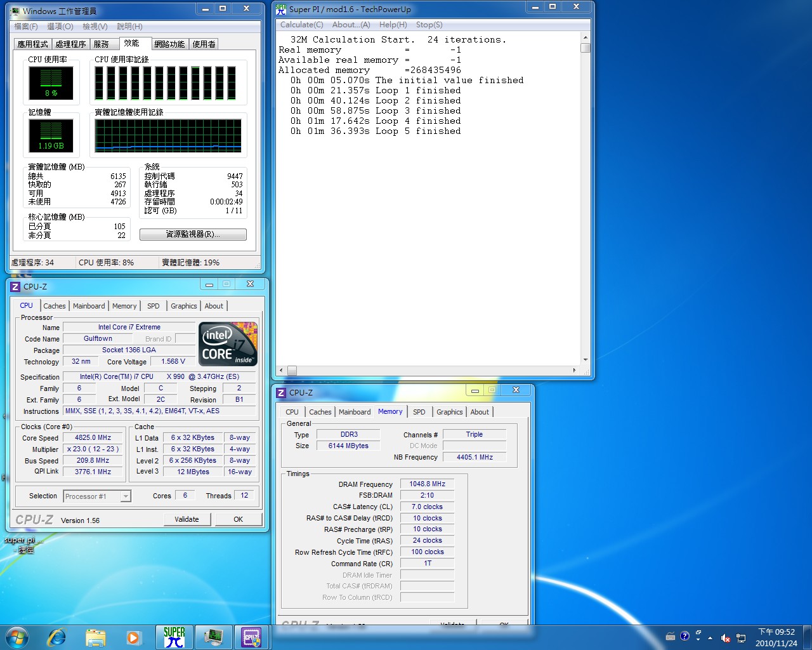812x650 pixels.
Task: Open About tab in CPU-Z CPU window
Action: pyautogui.click(x=214, y=306)
